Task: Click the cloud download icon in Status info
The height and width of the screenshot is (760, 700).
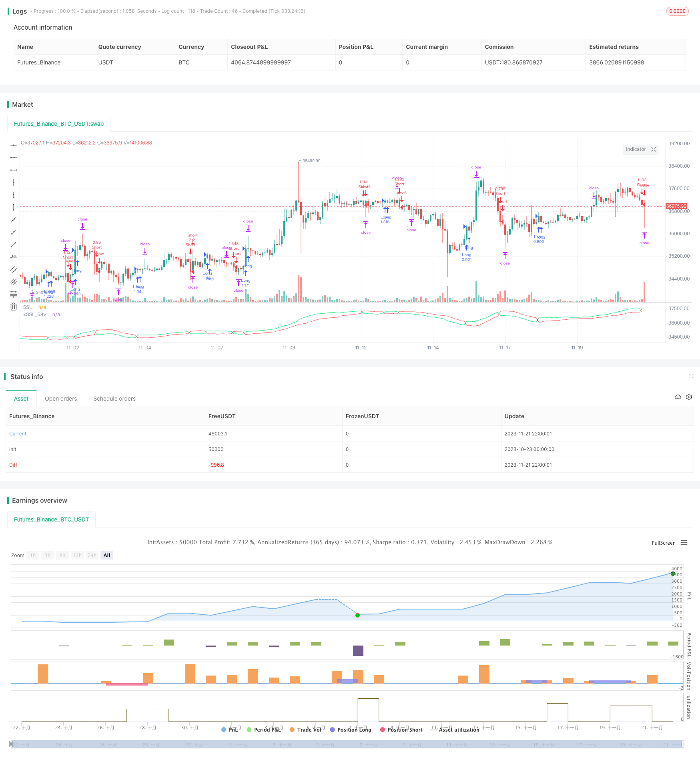Action: tap(678, 397)
